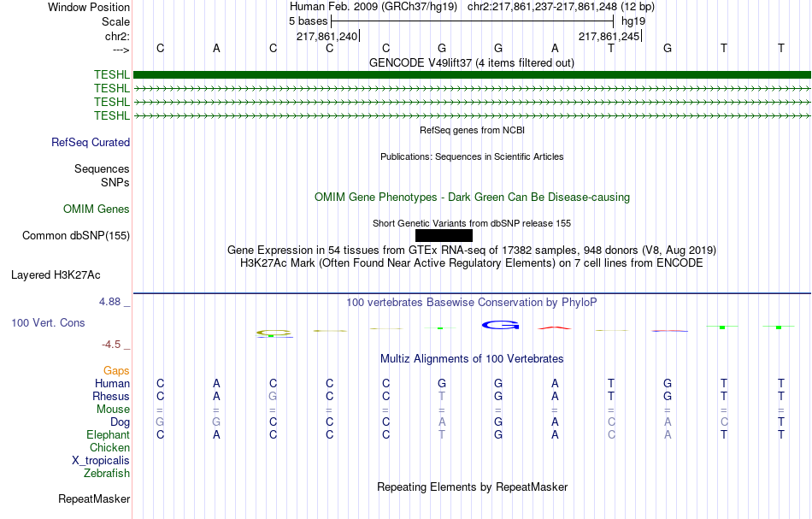Click the faded G in the Rhesus row
The height and width of the screenshot is (519, 812).
click(x=273, y=396)
